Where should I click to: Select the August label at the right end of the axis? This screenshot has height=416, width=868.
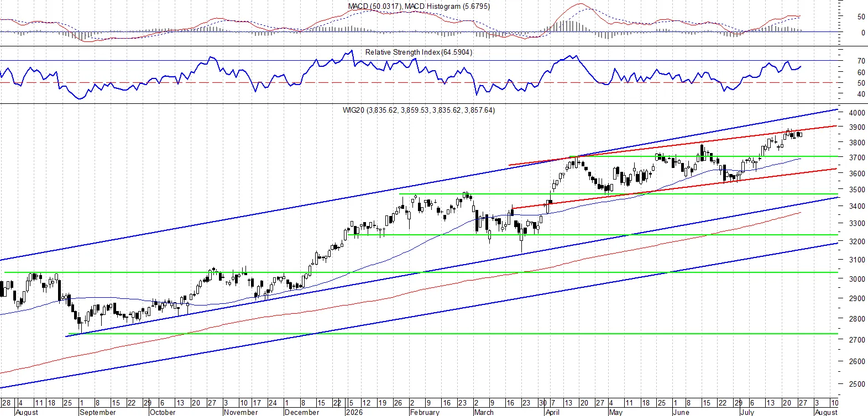pos(827,412)
